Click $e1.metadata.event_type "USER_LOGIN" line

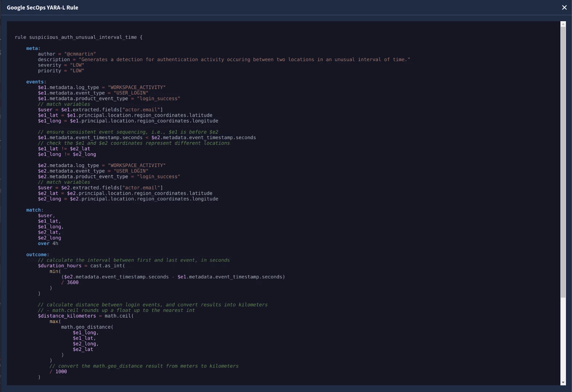pyautogui.click(x=93, y=93)
